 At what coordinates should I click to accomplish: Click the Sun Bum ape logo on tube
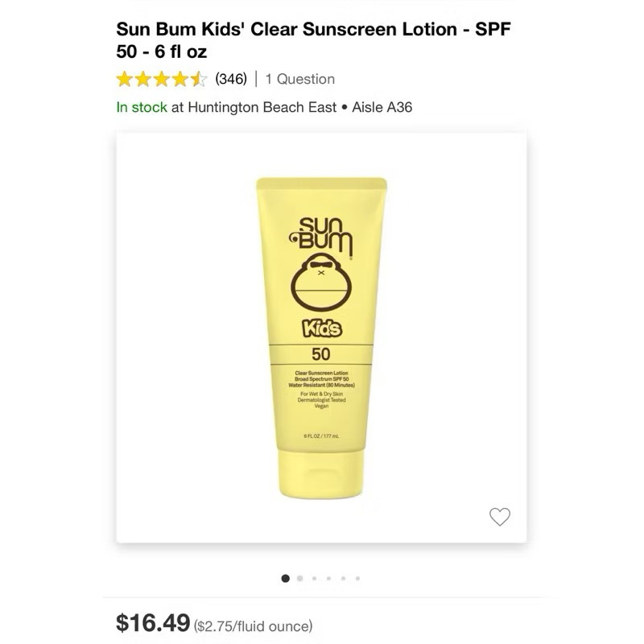[321, 282]
